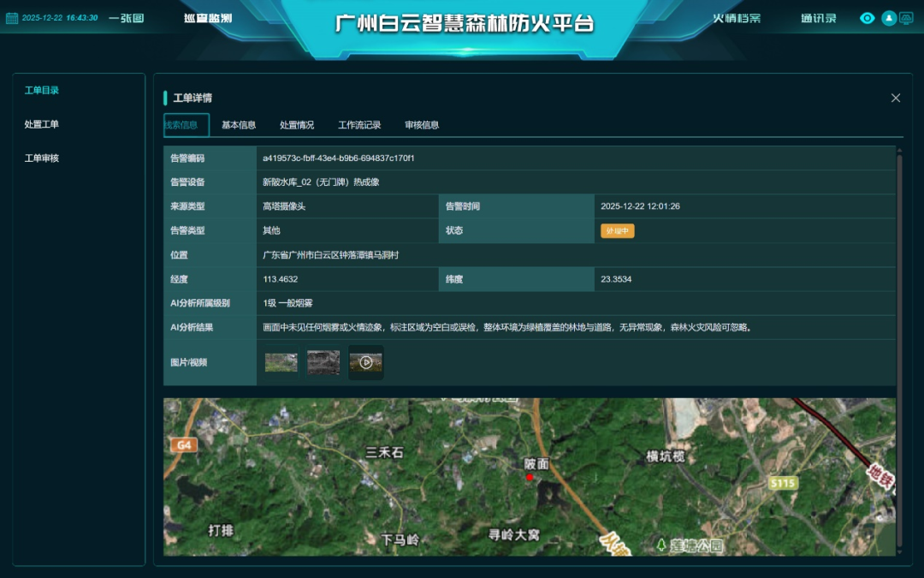
Task: Open the 工作流记录 tab
Action: (x=359, y=125)
